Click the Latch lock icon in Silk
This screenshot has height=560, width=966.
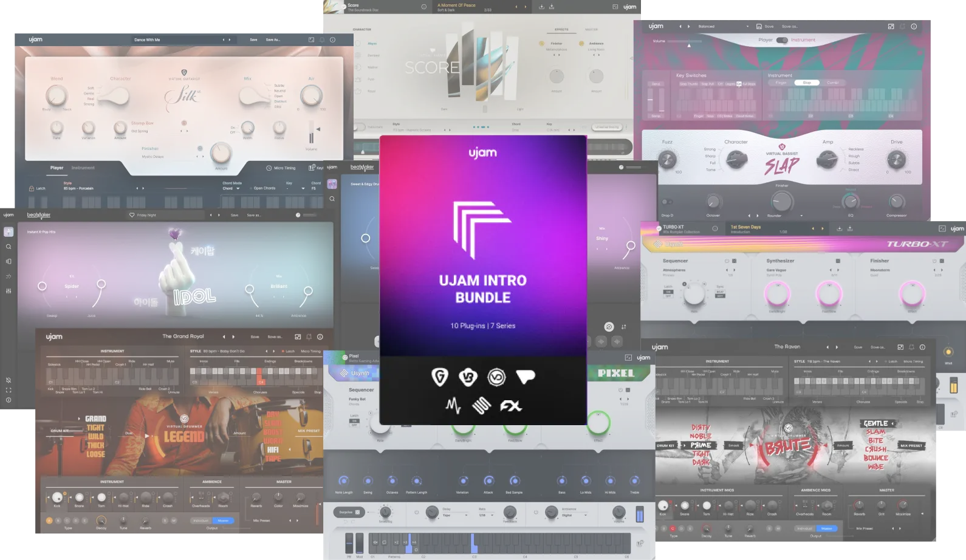[32, 188]
